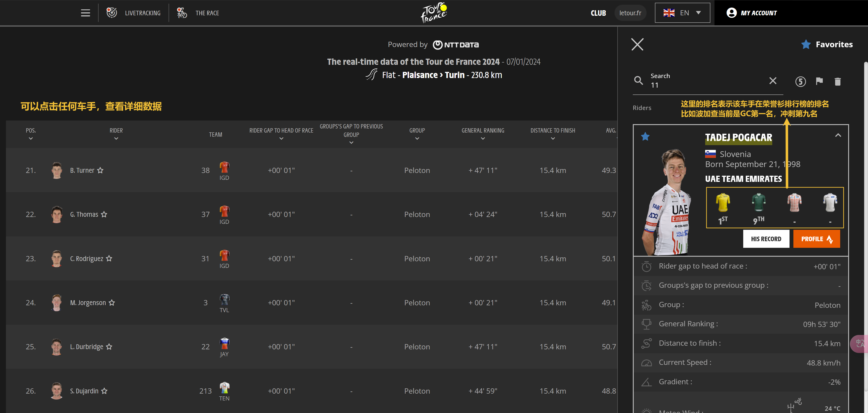The image size is (868, 413).
Task: Open My Account
Action: tap(752, 13)
